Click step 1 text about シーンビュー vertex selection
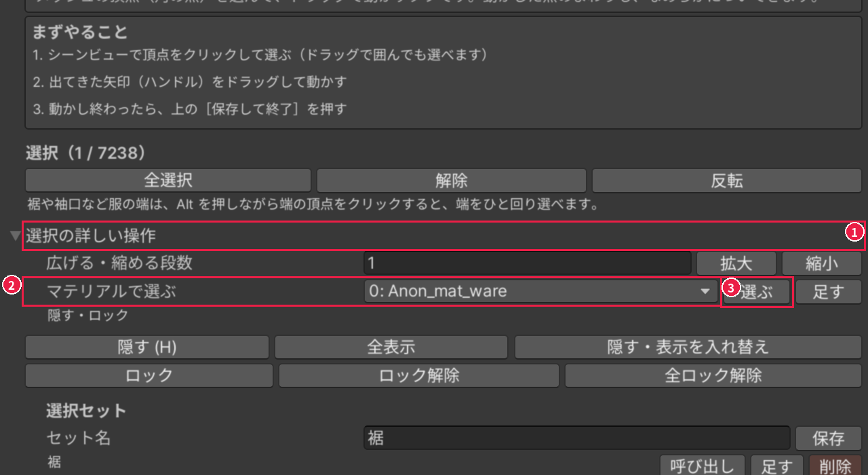Image resolution: width=868 pixels, height=475 pixels. point(260,55)
